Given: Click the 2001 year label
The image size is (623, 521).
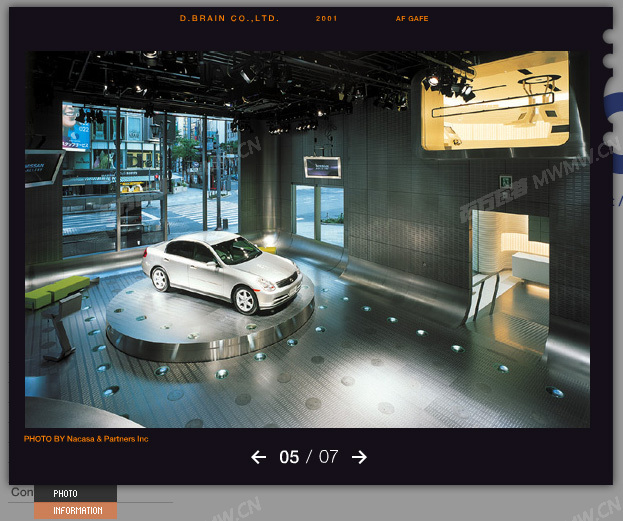Looking at the screenshot, I should (x=326, y=19).
